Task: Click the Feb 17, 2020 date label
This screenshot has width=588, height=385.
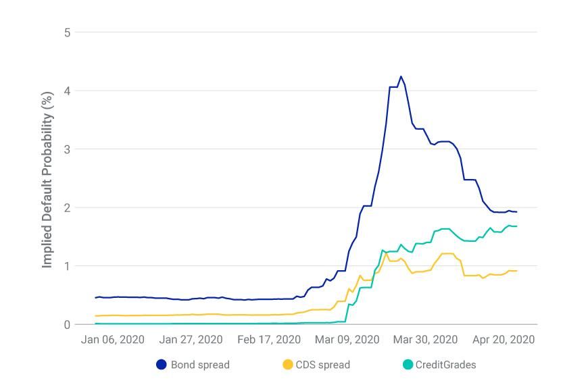Action: pos(269,339)
